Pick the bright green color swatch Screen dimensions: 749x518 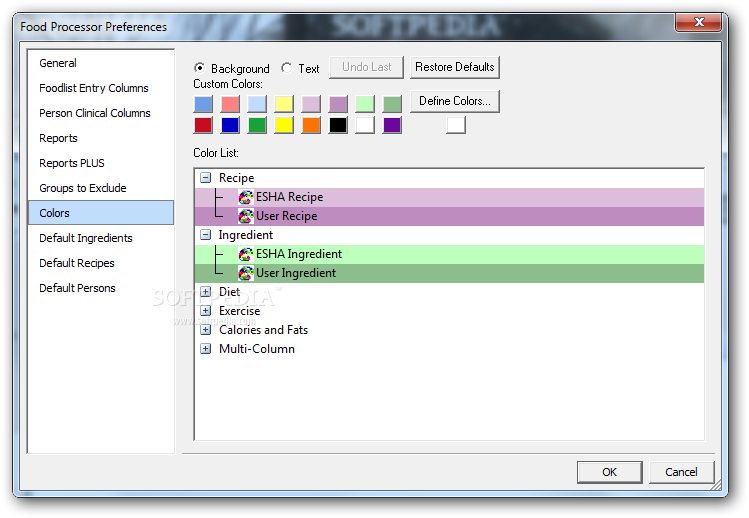pyautogui.click(x=257, y=125)
